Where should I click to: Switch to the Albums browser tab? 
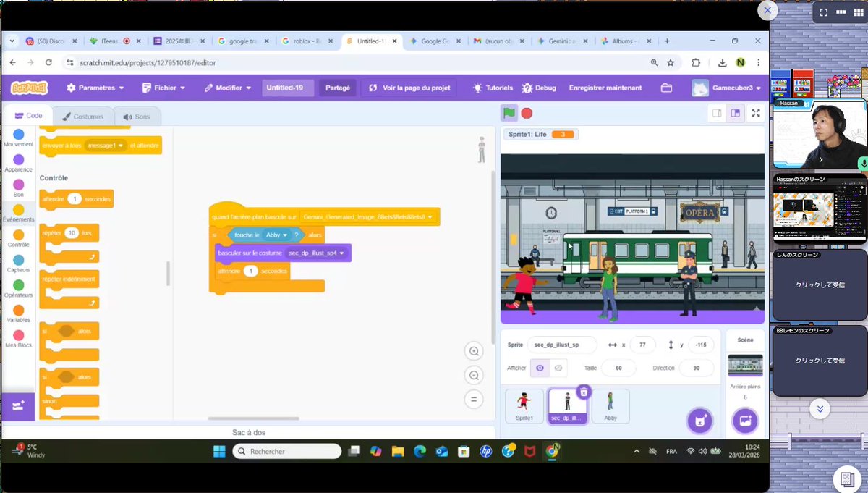tap(626, 41)
